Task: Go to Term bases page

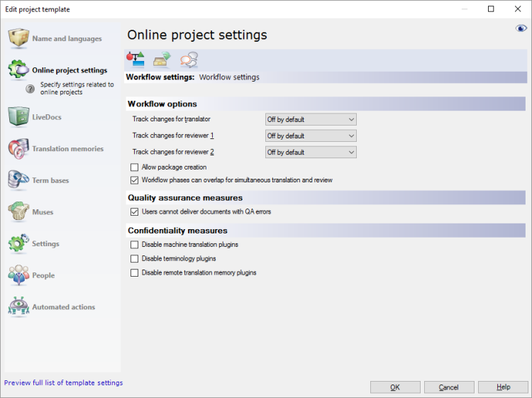Action: (x=50, y=180)
